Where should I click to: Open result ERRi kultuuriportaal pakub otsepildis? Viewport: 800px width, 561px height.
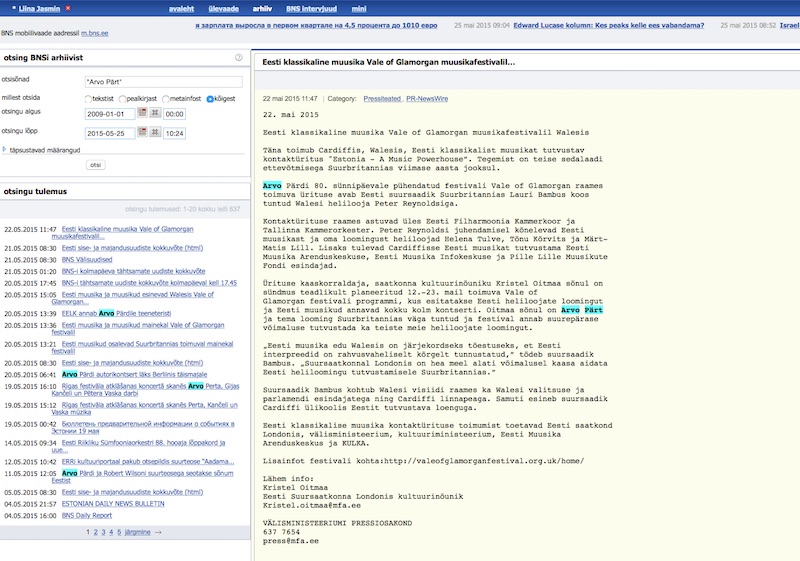(x=148, y=462)
